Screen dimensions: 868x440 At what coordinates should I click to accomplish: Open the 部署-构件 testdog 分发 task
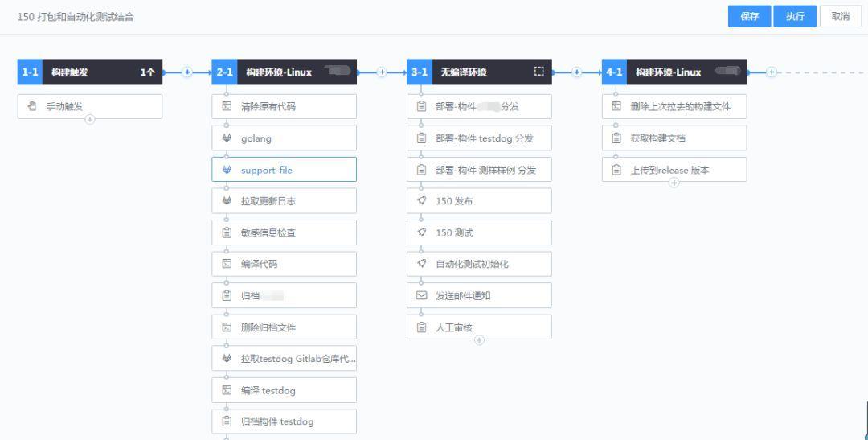(479, 138)
